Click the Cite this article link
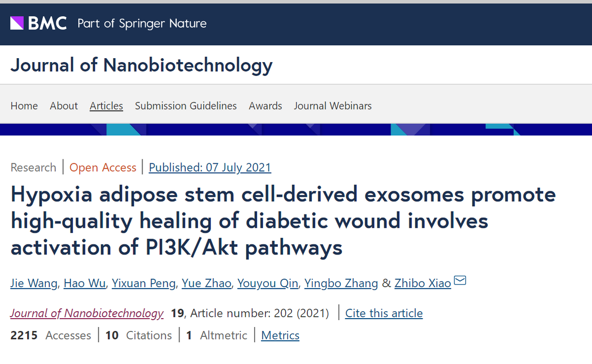Image resolution: width=592 pixels, height=364 pixels. coord(384,313)
